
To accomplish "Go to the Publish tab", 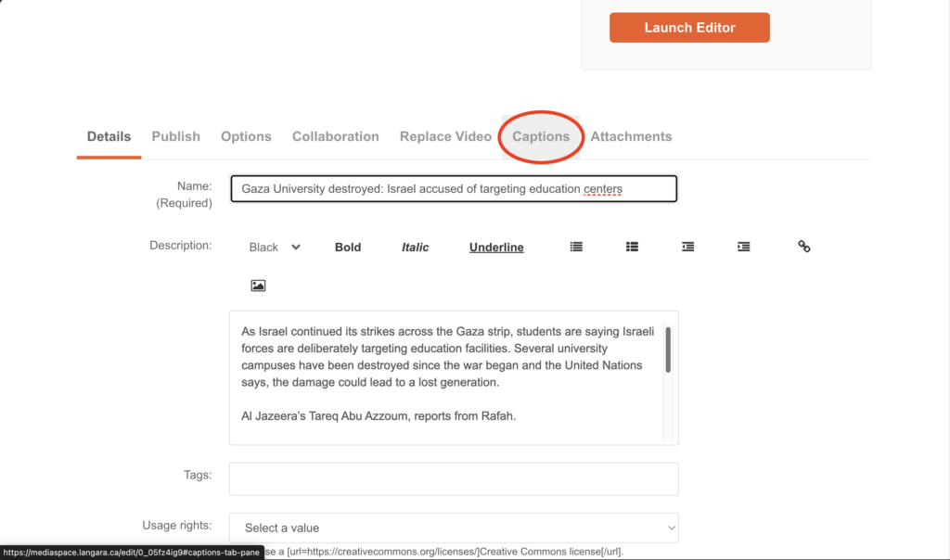I will 175,136.
